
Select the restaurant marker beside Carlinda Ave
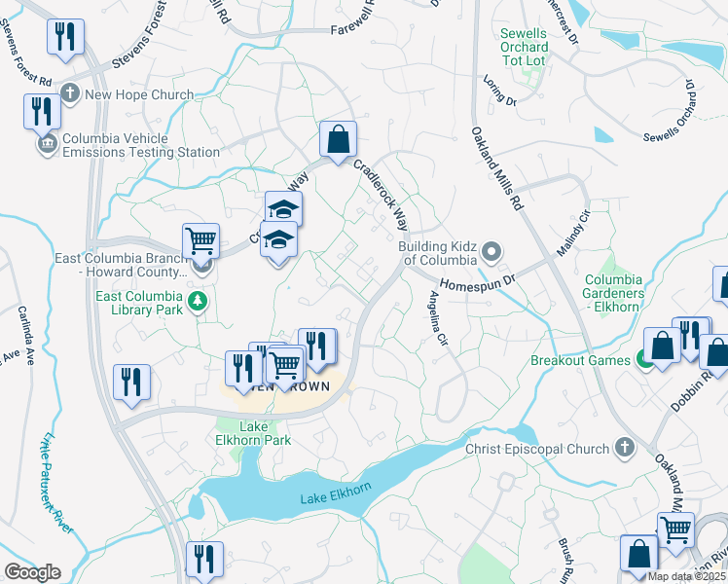[x=131, y=382]
